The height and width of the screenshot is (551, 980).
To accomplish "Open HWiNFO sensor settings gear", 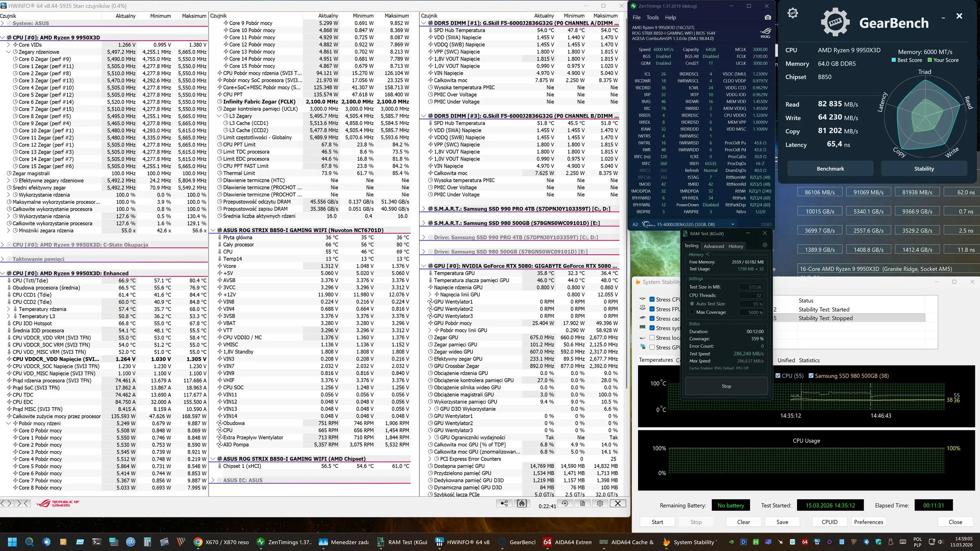I will [x=600, y=504].
